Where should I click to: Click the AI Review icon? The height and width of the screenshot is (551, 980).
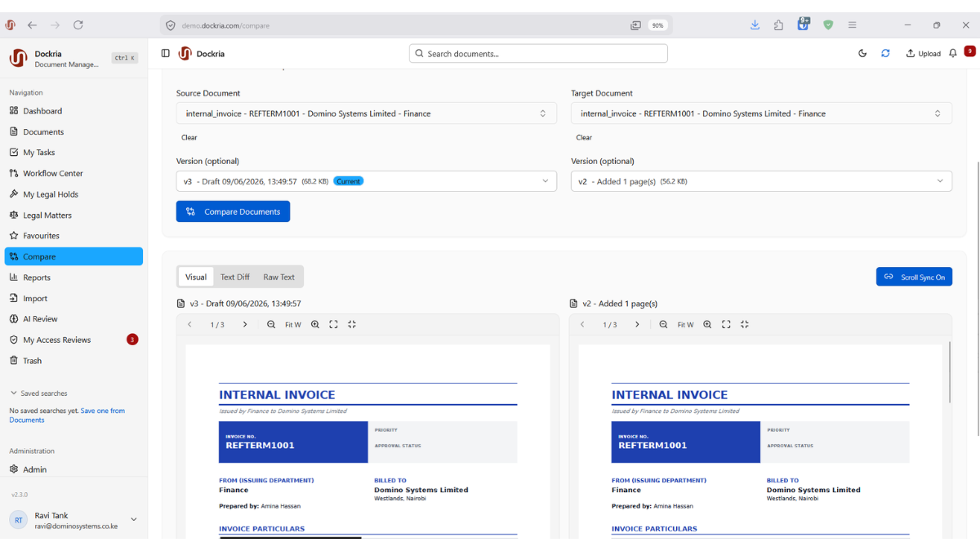(x=14, y=319)
